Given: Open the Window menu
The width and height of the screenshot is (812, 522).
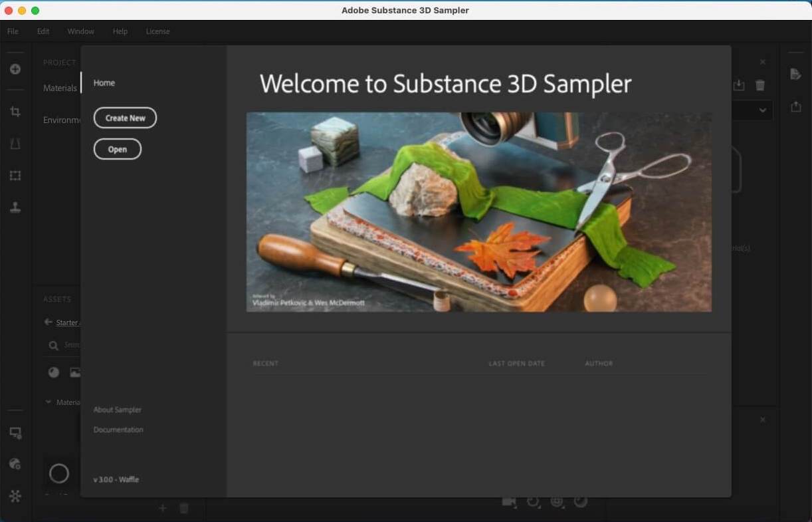Looking at the screenshot, I should click(80, 31).
